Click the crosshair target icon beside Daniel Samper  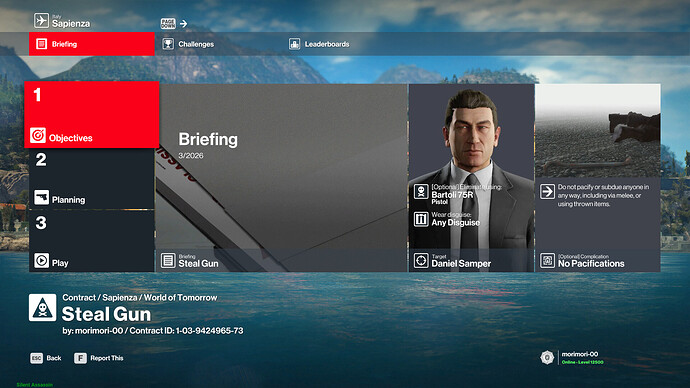click(421, 260)
